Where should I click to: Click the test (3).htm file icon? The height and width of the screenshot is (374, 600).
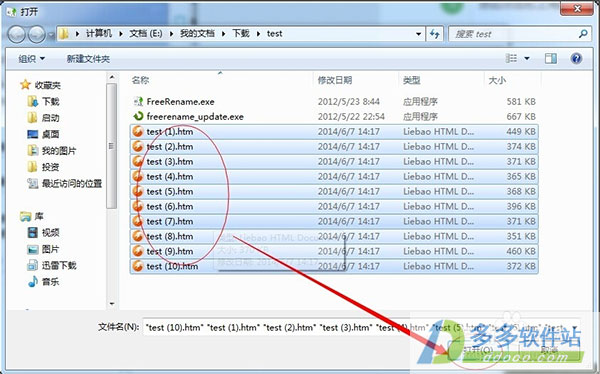tap(137, 162)
